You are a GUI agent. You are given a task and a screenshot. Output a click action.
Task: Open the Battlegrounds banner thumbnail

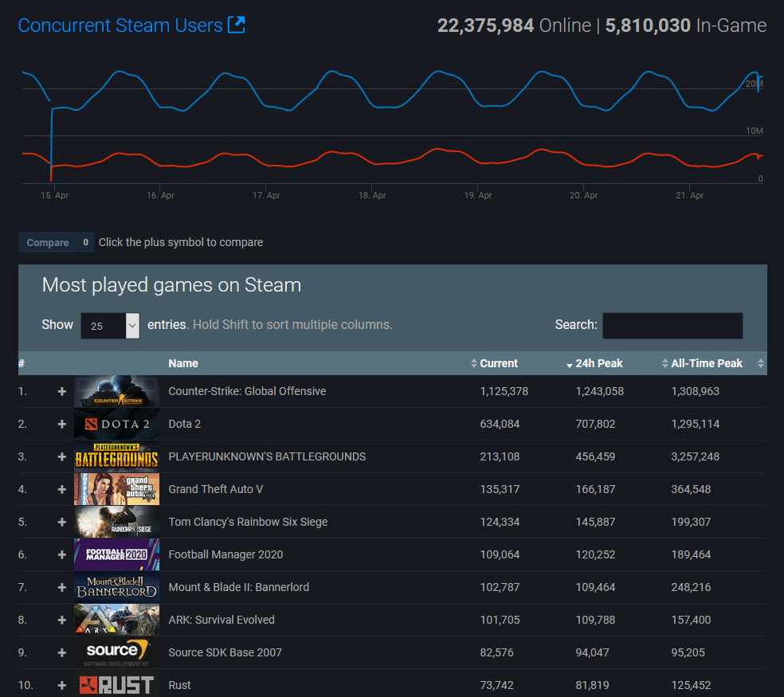click(x=116, y=456)
